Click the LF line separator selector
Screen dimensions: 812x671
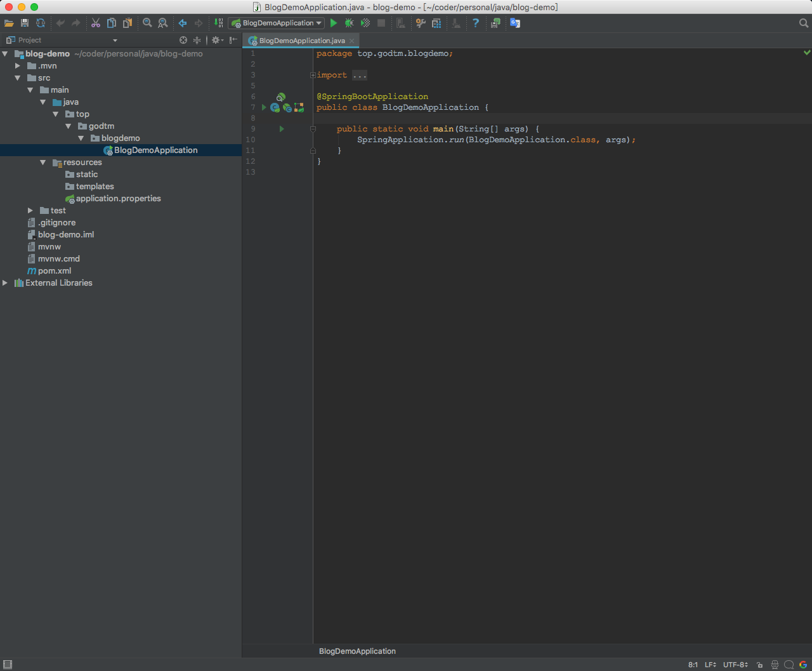pos(710,665)
